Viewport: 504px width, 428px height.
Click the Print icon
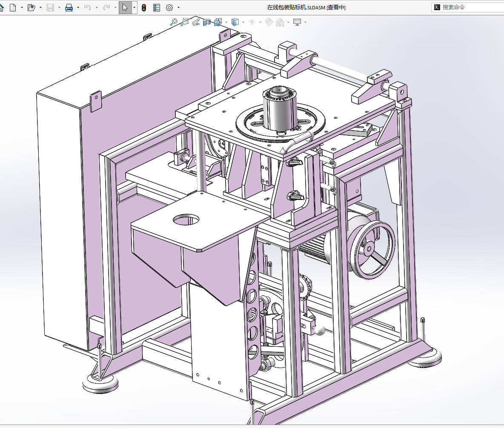[69, 7]
